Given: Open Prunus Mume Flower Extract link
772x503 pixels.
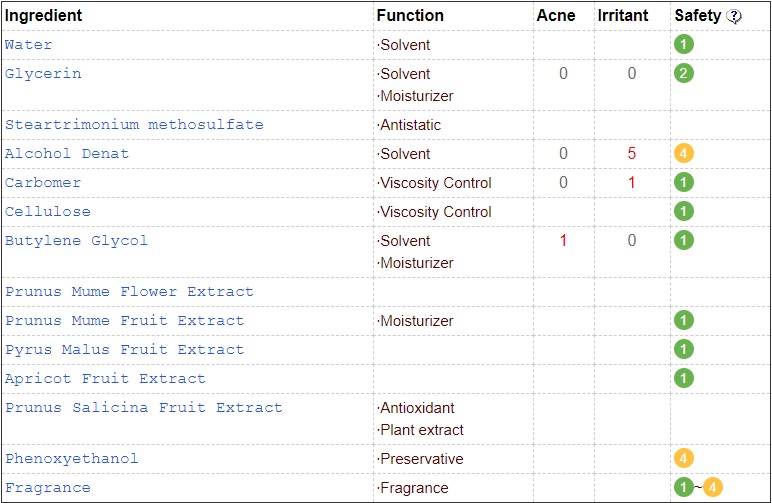Looking at the screenshot, I should 129,291.
